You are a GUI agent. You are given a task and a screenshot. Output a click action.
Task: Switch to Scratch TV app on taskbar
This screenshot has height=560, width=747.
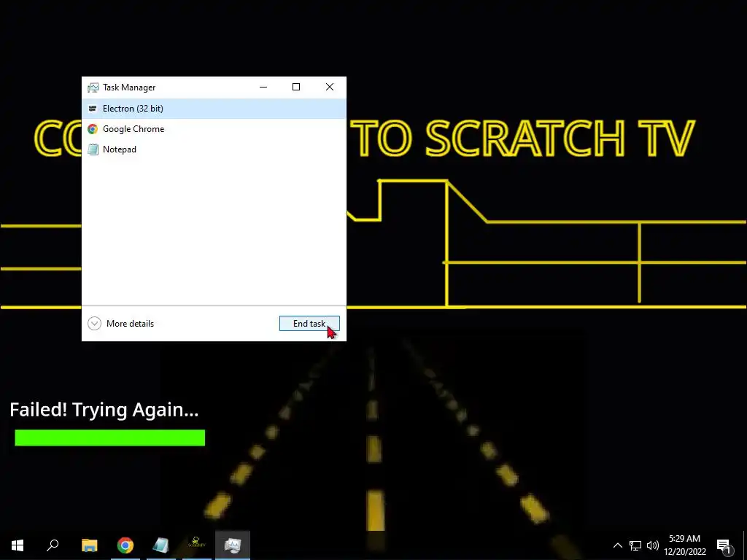197,545
